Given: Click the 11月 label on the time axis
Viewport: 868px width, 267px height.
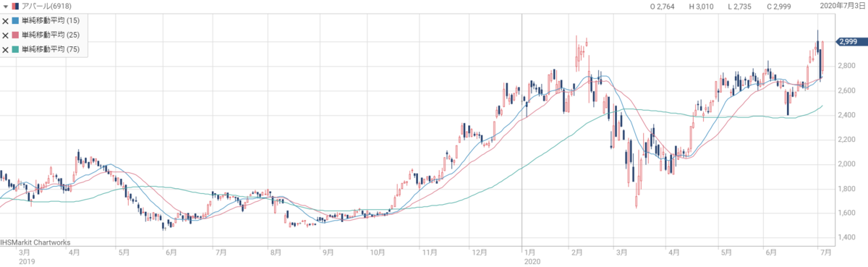Looking at the screenshot, I should (x=430, y=253).
